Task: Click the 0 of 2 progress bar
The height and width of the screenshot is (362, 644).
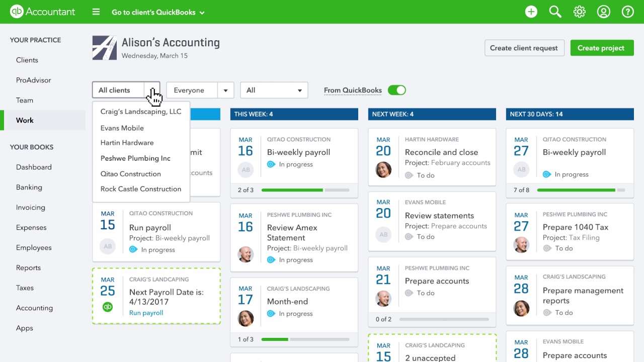Action: 443,319
